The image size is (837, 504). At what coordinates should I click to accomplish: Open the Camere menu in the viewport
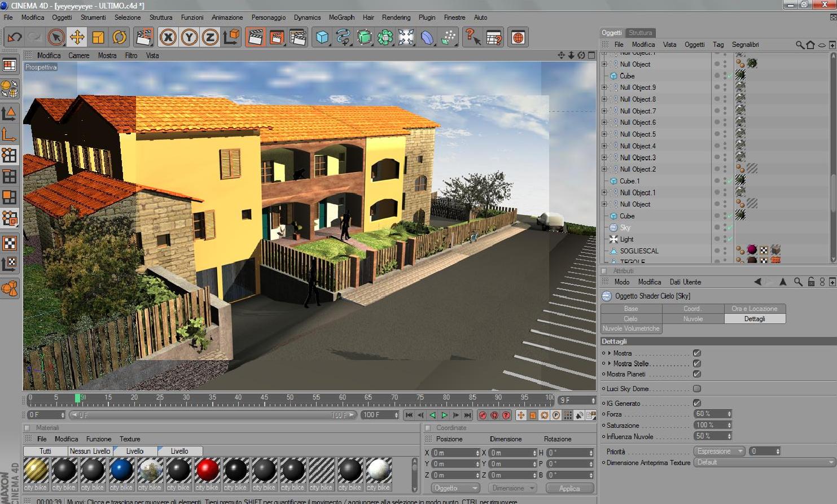(x=79, y=55)
